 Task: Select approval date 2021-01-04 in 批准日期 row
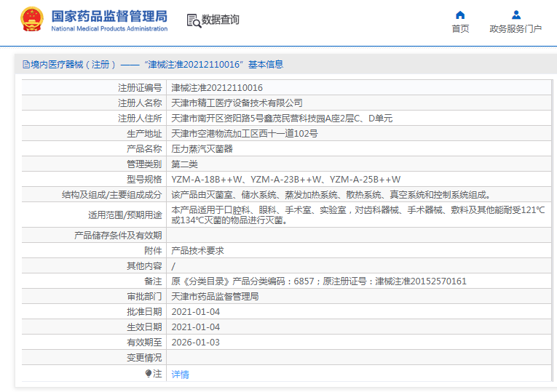[x=196, y=312]
